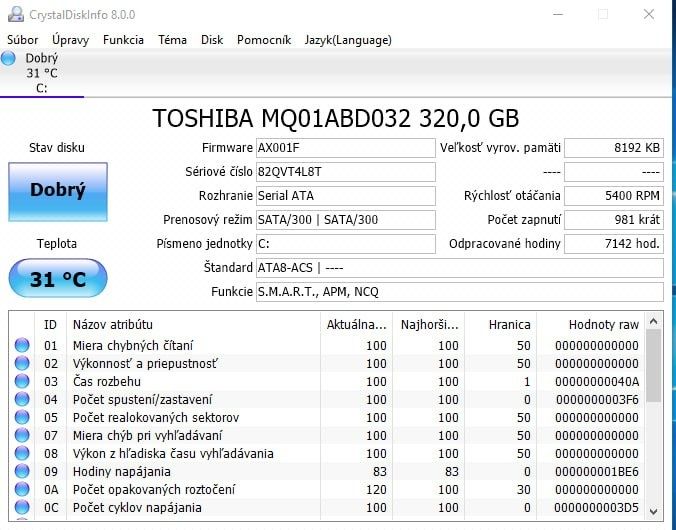Open the Funkcia menu

pos(123,40)
